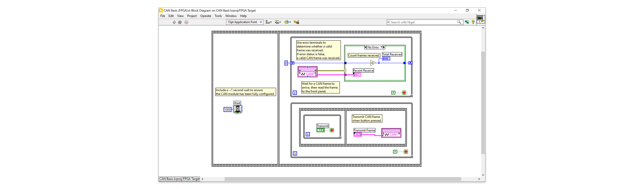This screenshot has height=189, width=644.
Task: Select the Transmit Frame cluster terminal
Action: tap(358, 134)
